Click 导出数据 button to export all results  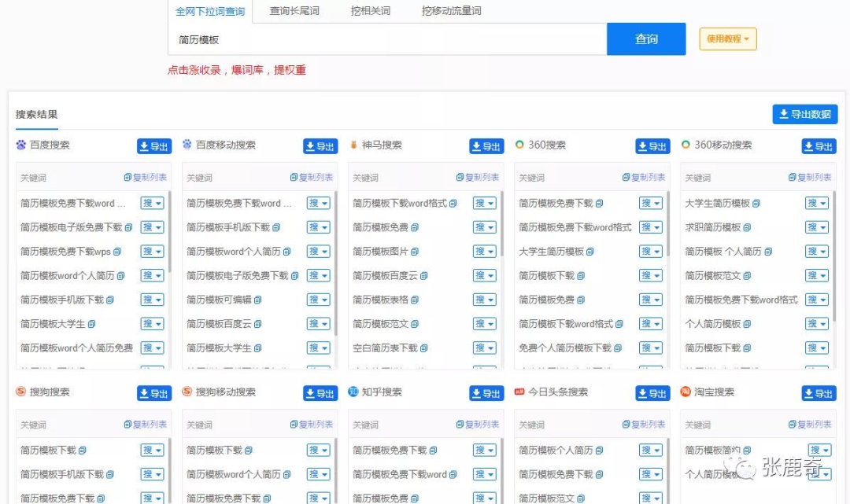pyautogui.click(x=804, y=115)
